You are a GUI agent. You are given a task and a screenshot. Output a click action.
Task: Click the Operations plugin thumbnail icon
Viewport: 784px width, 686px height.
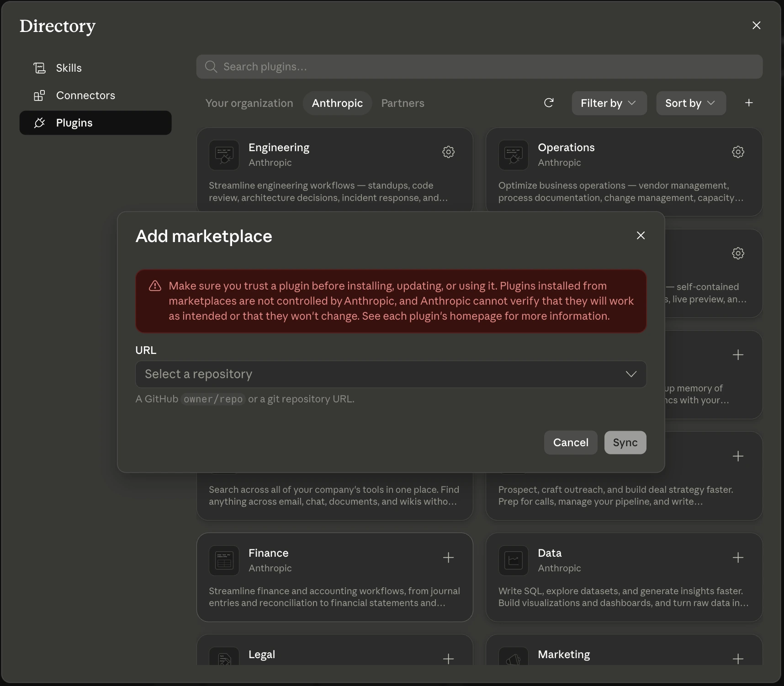pos(514,155)
